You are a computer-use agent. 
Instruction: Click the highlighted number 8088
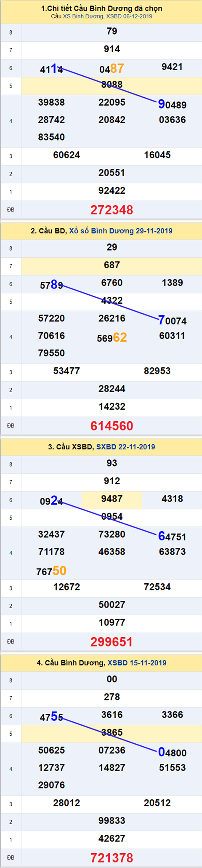[x=112, y=84]
